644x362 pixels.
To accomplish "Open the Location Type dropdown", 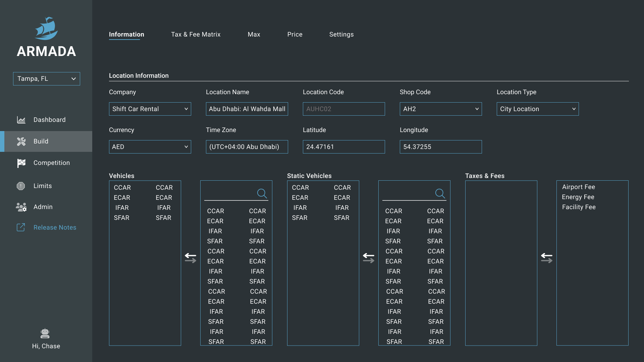I will point(537,109).
